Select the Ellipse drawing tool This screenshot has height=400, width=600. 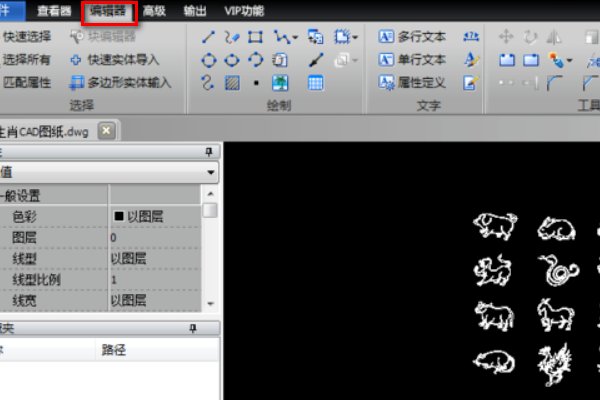click(232, 60)
